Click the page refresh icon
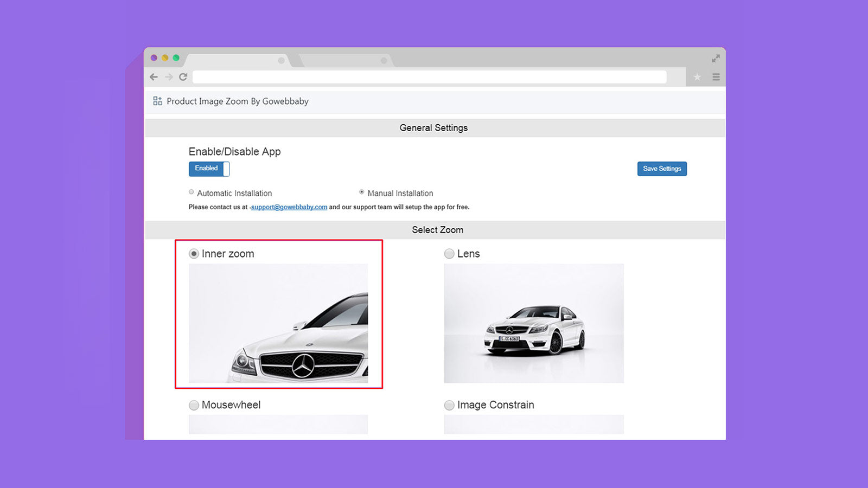This screenshot has width=868, height=488. (183, 77)
